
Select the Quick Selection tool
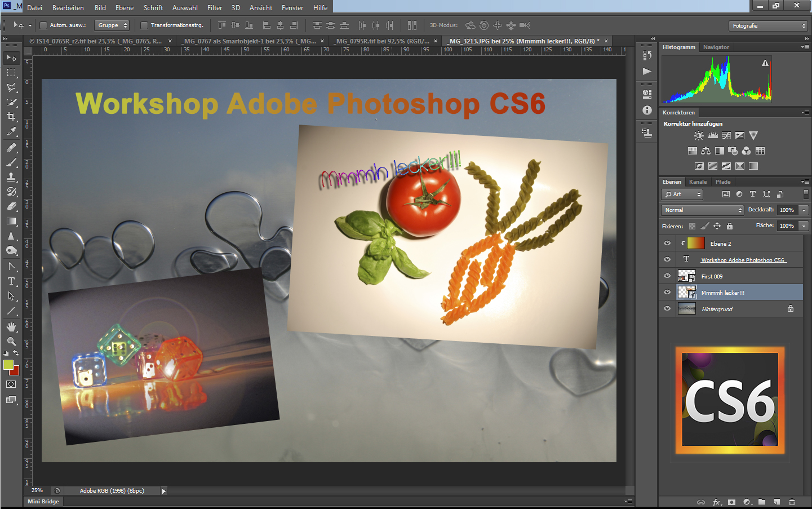click(11, 102)
